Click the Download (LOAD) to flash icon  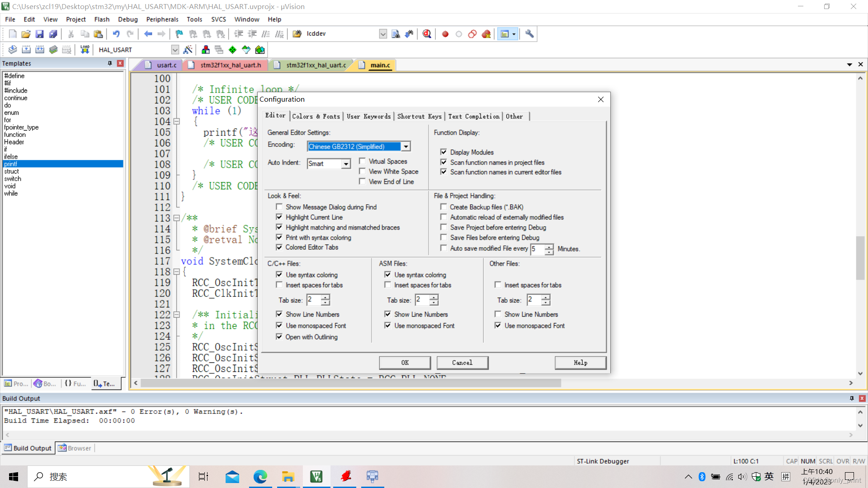point(85,50)
